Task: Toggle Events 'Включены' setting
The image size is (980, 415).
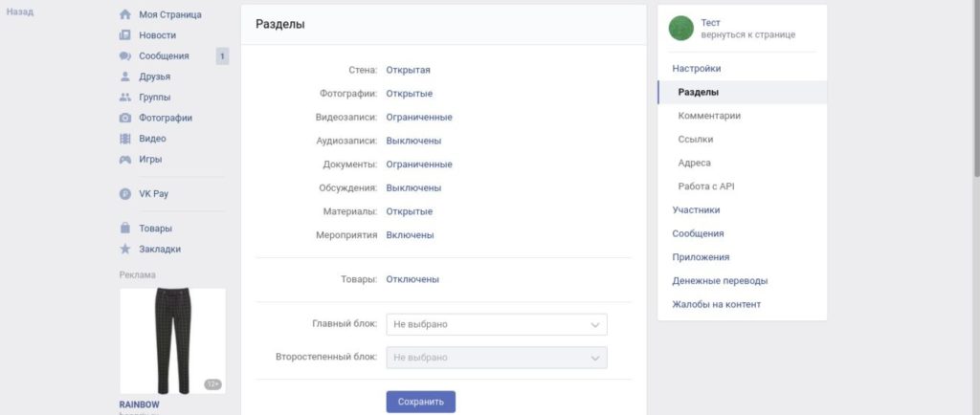Action: click(410, 234)
